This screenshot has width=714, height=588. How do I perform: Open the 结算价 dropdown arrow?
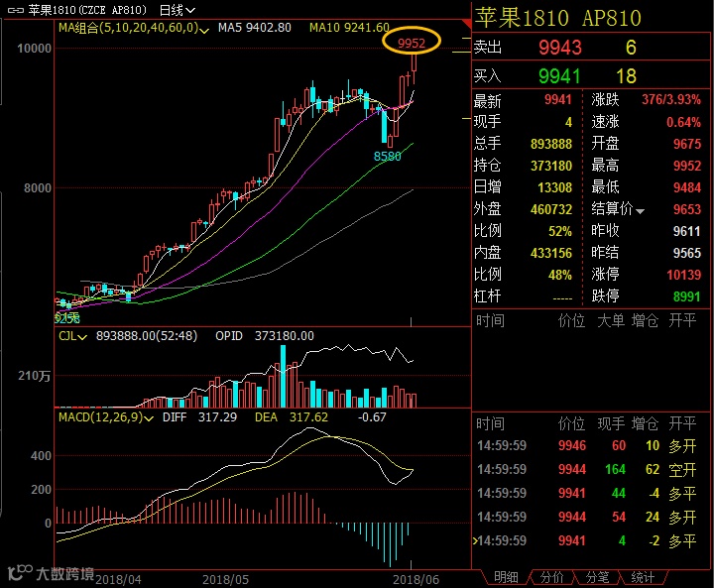640,211
